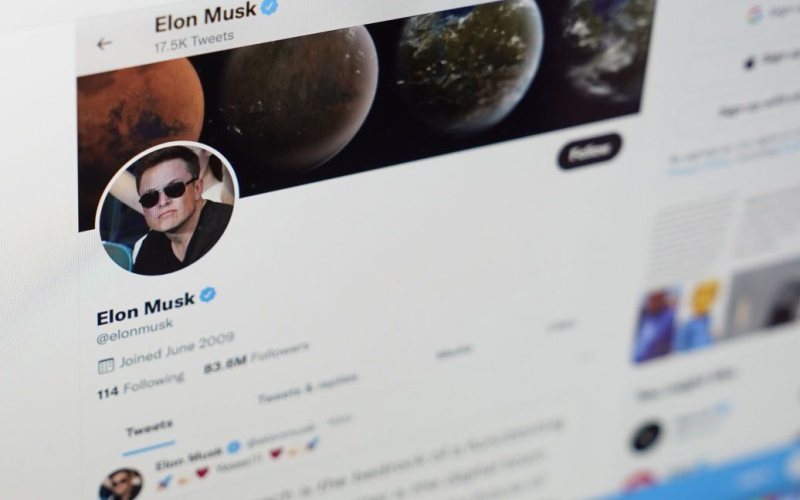The height and width of the screenshot is (500, 800).
Task: Select the Tweets tab
Action: pos(149,430)
